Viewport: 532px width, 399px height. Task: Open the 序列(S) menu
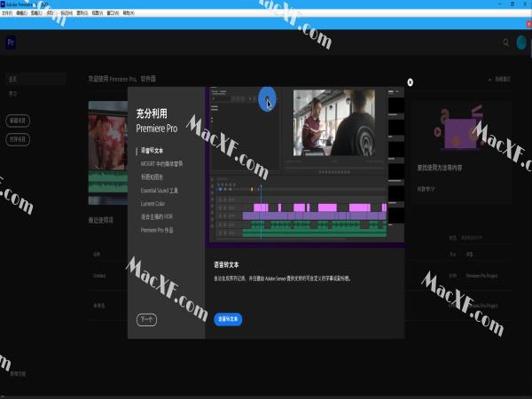51,13
